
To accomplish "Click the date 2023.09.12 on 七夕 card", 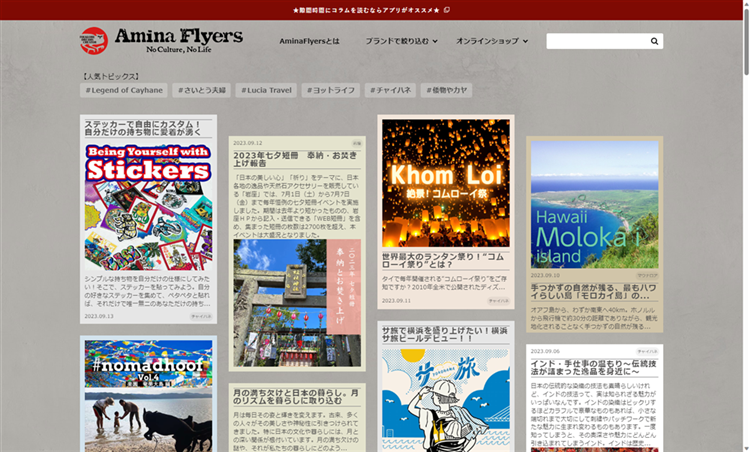I will tap(248, 143).
